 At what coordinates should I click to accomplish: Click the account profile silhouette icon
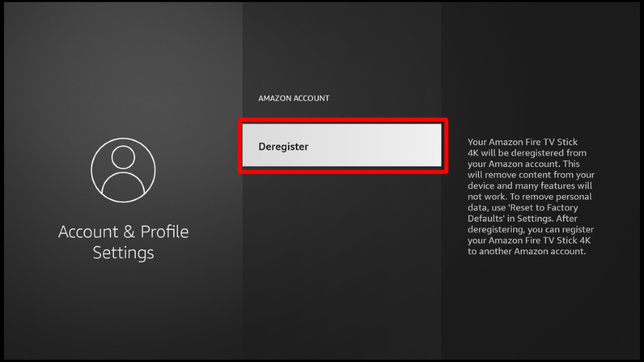(x=123, y=170)
